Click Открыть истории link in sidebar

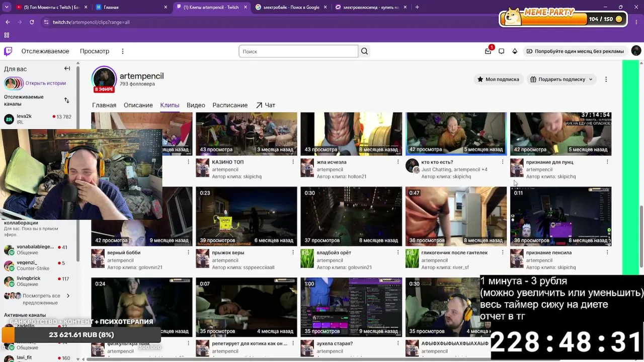[46, 83]
